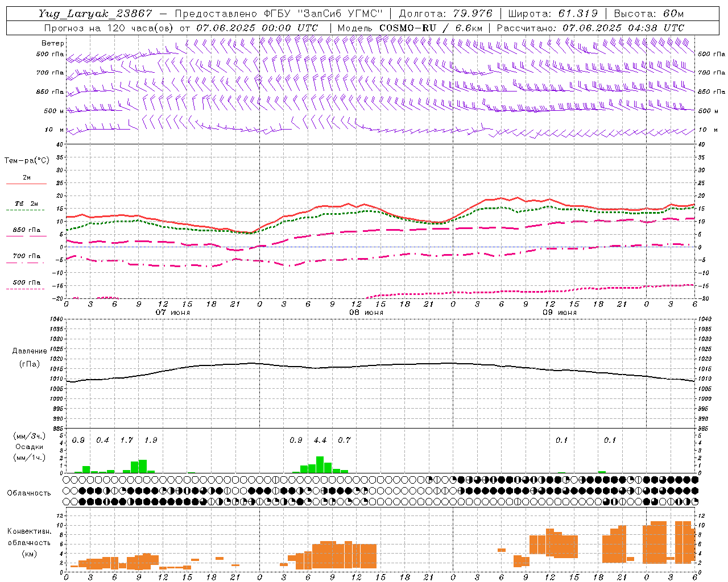Click the Конвективн. convective cloud label
This screenshot has height=582, width=728.
point(29,531)
